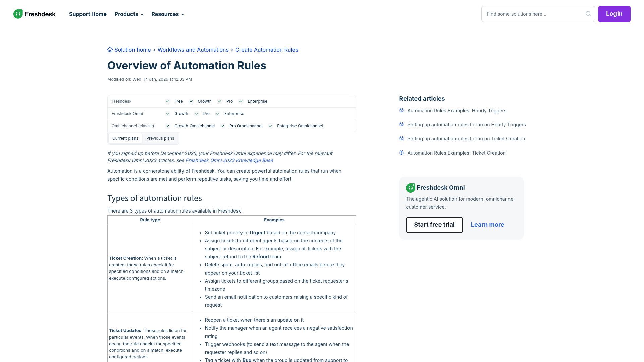The height and width of the screenshot is (362, 644).
Task: Click check icon next to Freshdesk Omni Enterprise
Action: [x=218, y=114]
